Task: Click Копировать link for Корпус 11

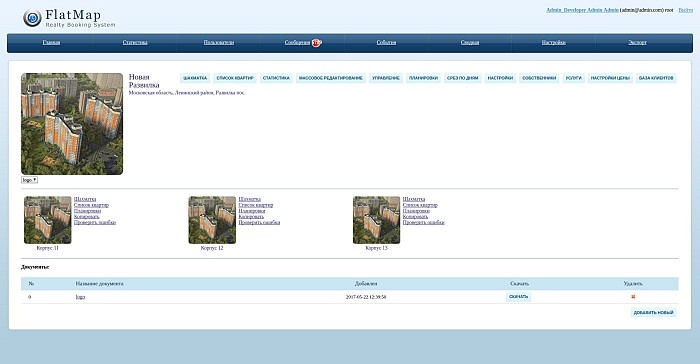Action: 87,217
